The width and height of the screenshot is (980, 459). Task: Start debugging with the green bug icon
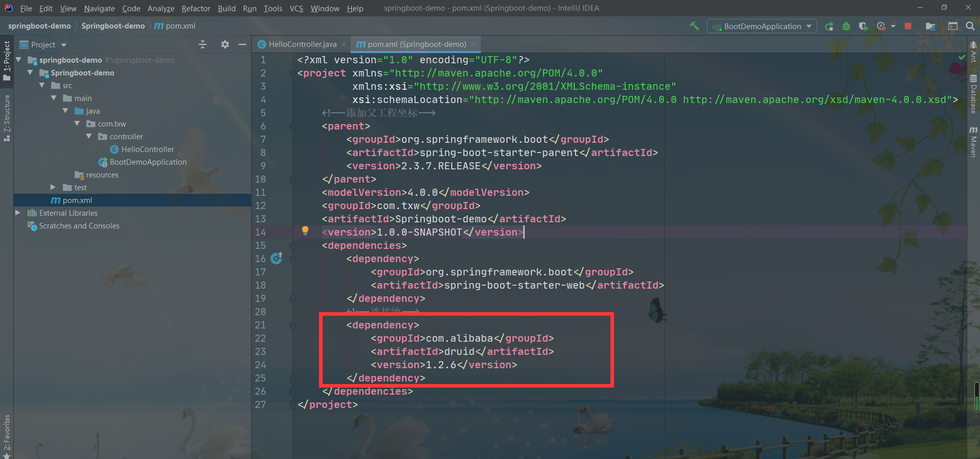click(846, 26)
